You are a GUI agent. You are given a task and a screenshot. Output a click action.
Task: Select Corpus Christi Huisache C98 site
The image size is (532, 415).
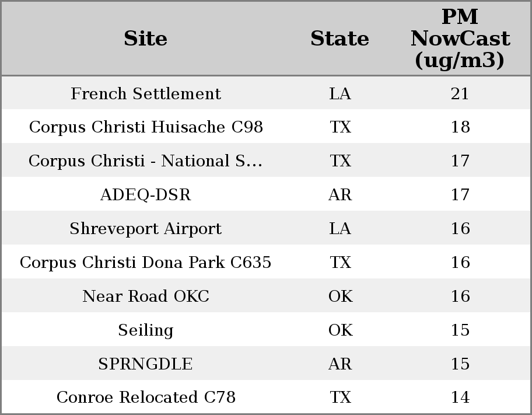(x=146, y=127)
